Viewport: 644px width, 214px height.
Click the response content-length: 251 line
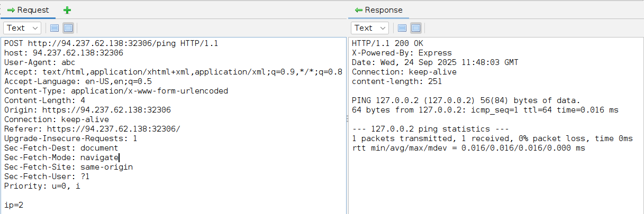pyautogui.click(x=396, y=81)
